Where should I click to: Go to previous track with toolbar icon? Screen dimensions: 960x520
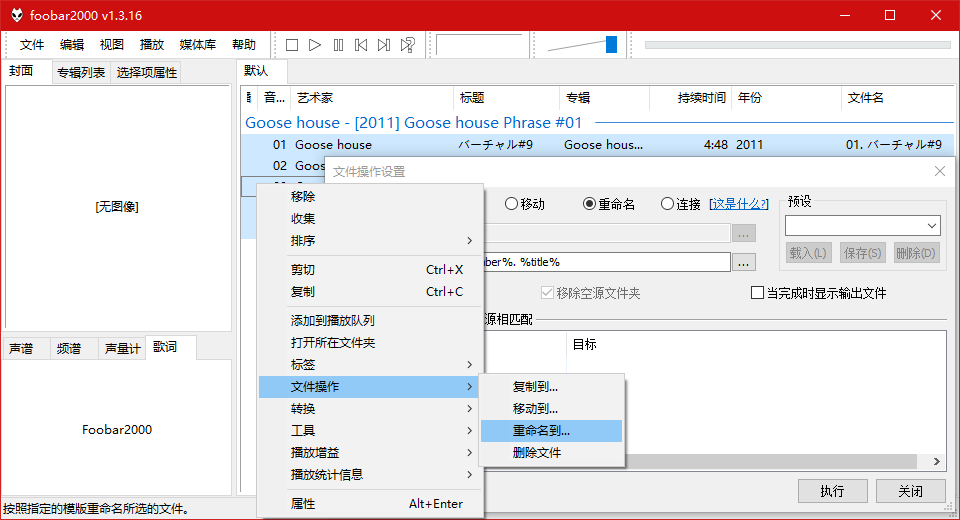tap(361, 45)
